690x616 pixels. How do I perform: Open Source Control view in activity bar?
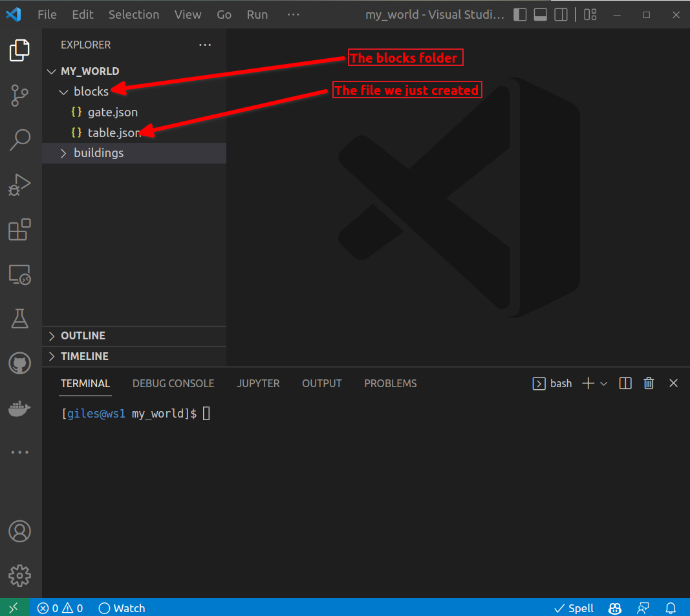coord(20,95)
